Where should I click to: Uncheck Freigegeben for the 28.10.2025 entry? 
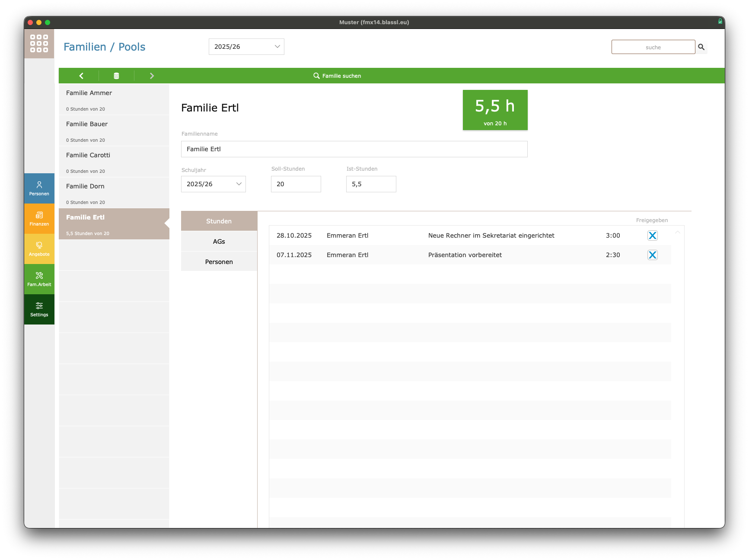click(652, 235)
